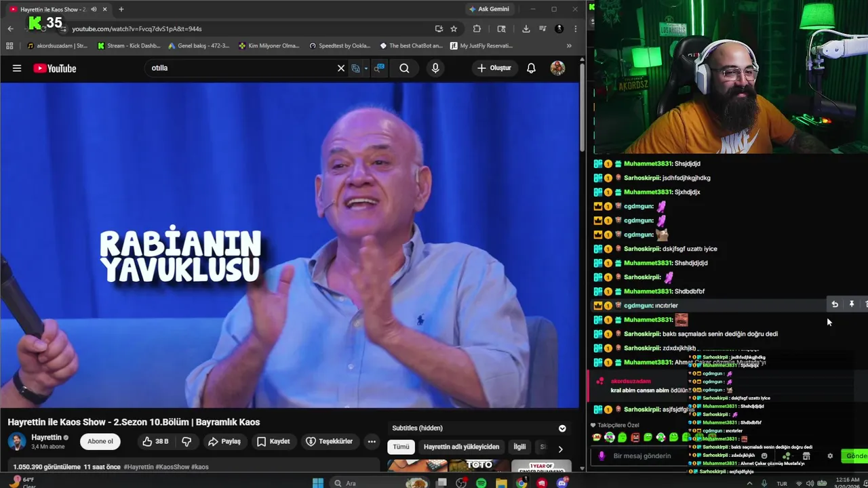Click Abone ol subscribe button
868x488 pixels.
[100, 441]
